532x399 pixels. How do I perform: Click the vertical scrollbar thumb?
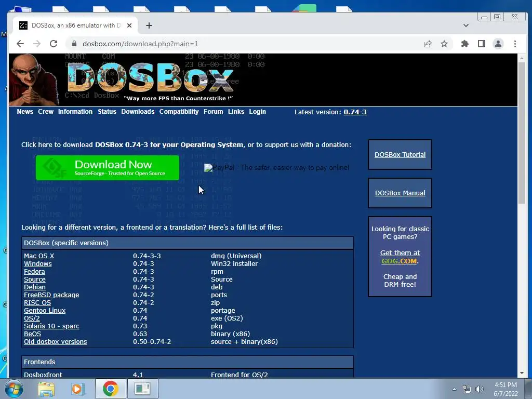tap(522, 133)
